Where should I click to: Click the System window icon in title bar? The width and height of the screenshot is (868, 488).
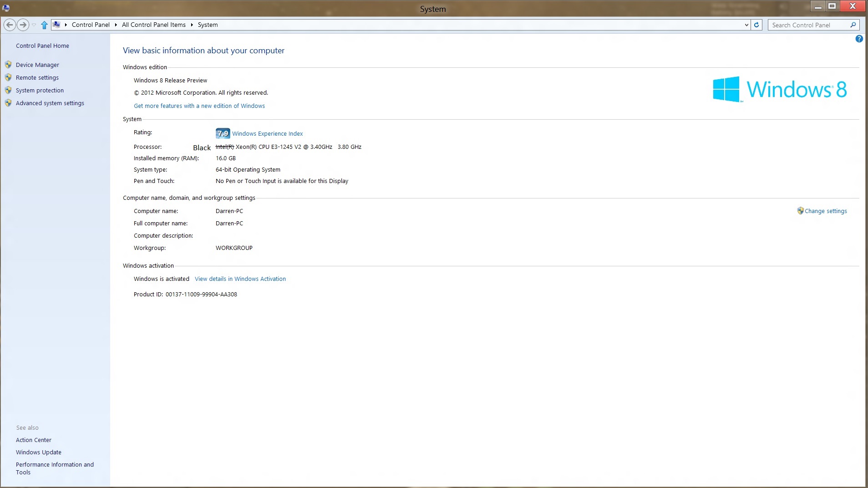[x=6, y=8]
